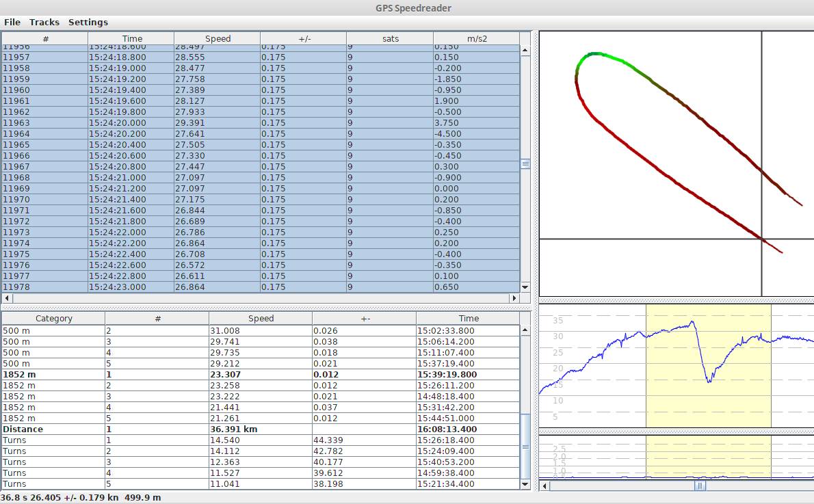The image size is (814, 504).
Task: Click the down arrow of the results table scrollbar
Action: (525, 484)
